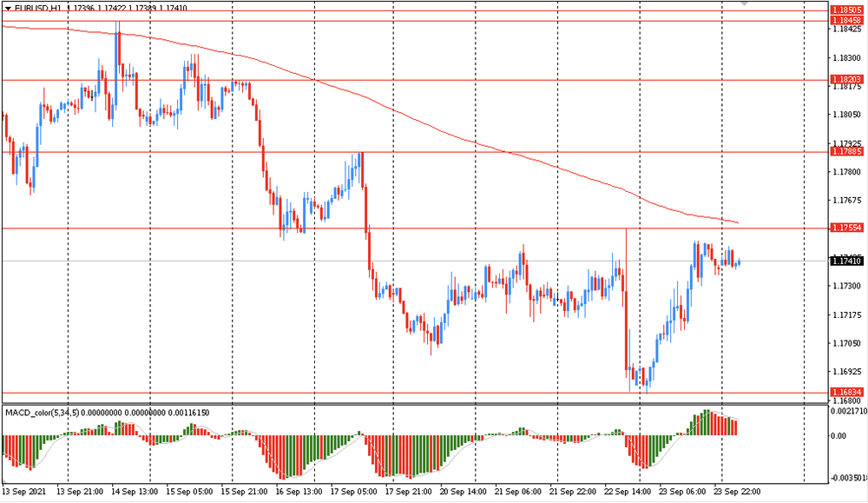868x503 pixels.
Task: Select the 1.18203 red price level label
Action: coord(847,80)
